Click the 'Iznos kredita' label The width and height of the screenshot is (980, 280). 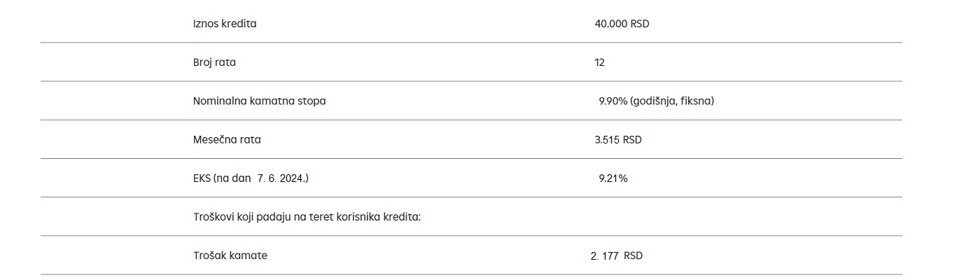[225, 24]
